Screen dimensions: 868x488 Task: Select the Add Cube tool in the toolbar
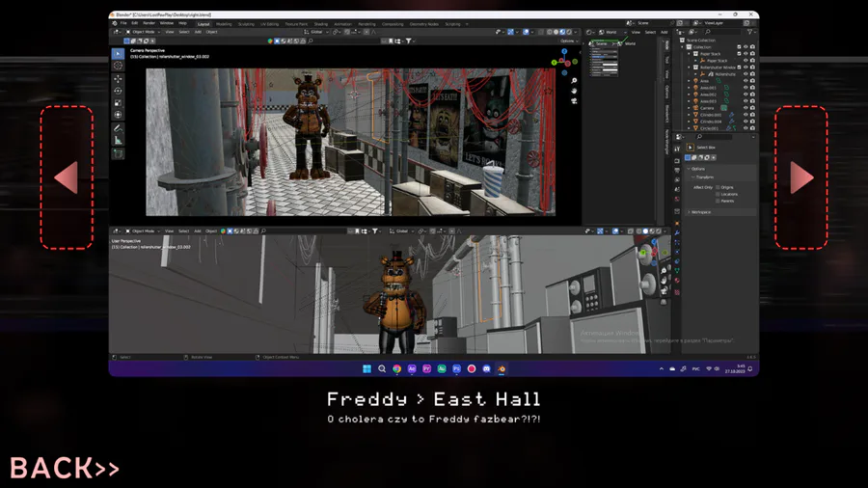pos(118,153)
